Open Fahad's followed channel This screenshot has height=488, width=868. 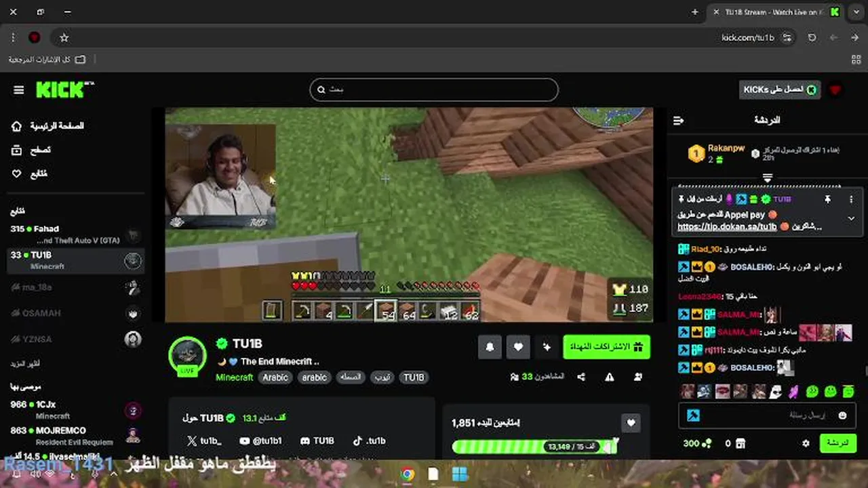[75, 235]
